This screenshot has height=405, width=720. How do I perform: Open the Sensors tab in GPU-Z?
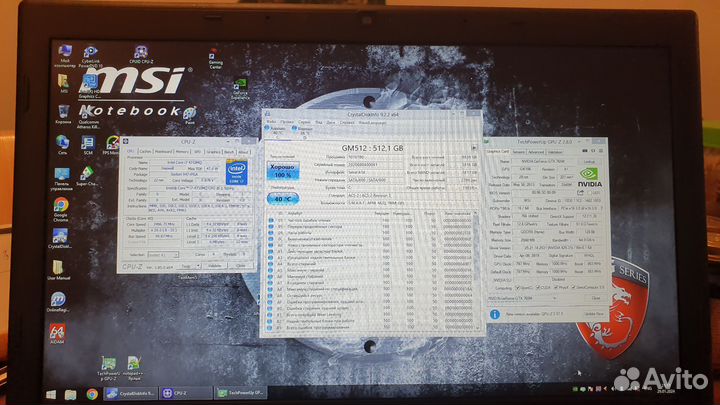tap(518, 152)
